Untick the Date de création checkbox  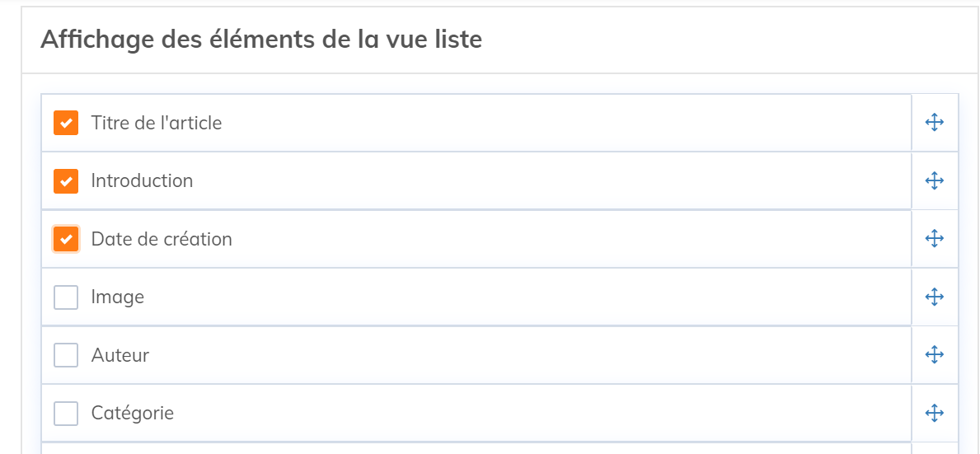(66, 239)
